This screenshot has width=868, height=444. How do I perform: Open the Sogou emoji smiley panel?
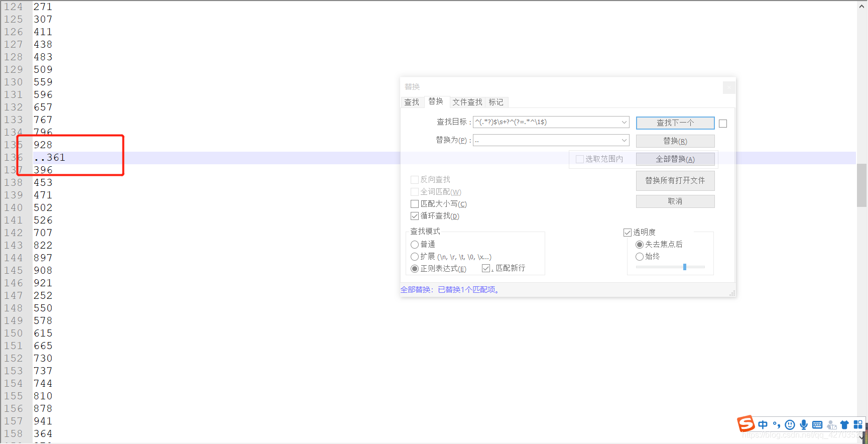(x=790, y=425)
